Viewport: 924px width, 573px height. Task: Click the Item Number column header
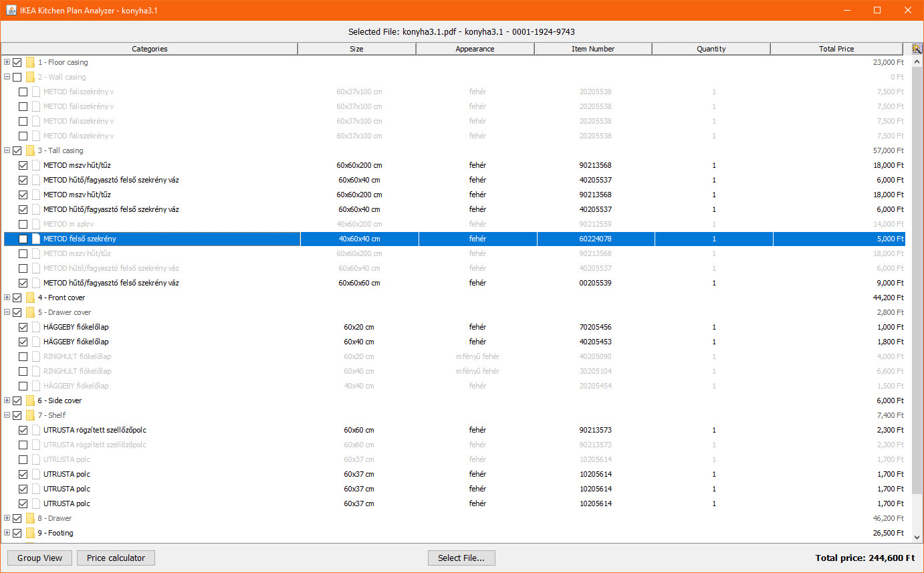click(593, 49)
